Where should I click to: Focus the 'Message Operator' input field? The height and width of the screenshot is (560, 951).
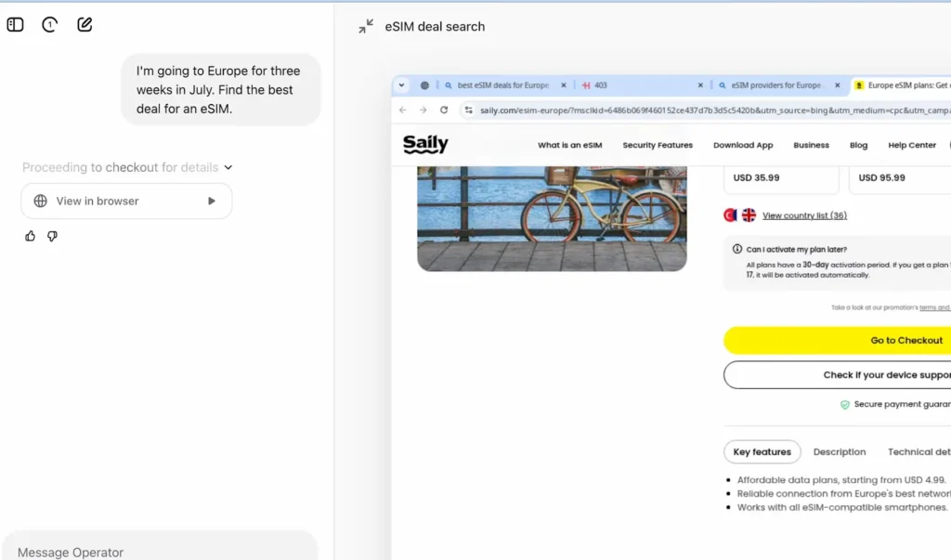(x=158, y=552)
